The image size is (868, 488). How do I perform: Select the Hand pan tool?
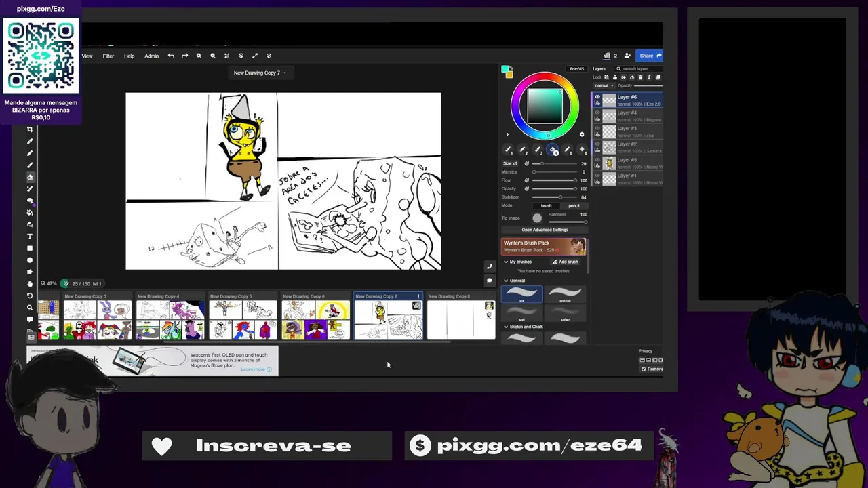pyautogui.click(x=30, y=283)
